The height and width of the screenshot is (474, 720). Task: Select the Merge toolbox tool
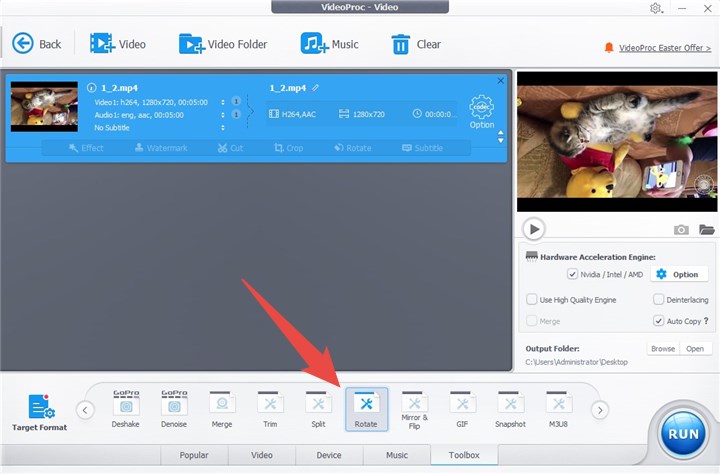click(x=222, y=409)
